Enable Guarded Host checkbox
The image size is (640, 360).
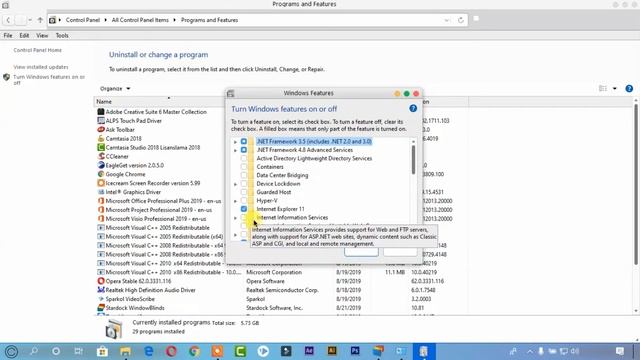pos(244,192)
